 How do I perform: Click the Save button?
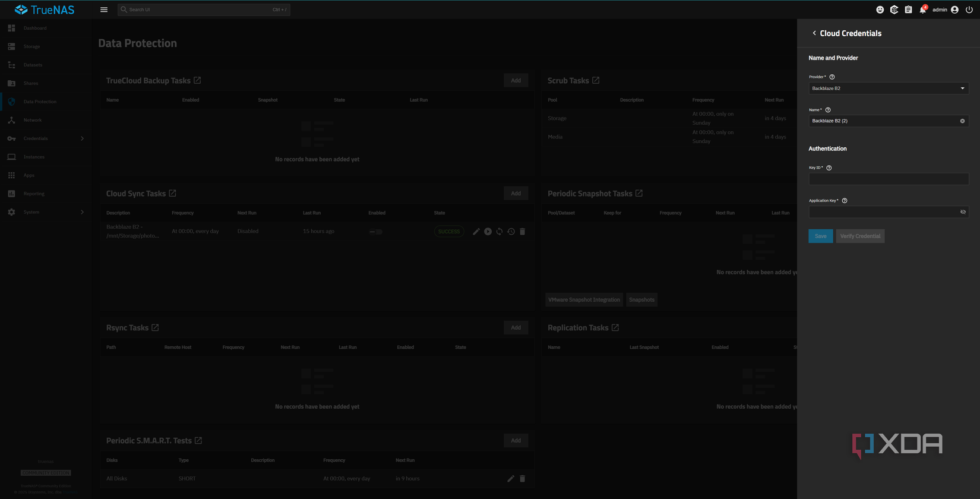[x=821, y=236]
